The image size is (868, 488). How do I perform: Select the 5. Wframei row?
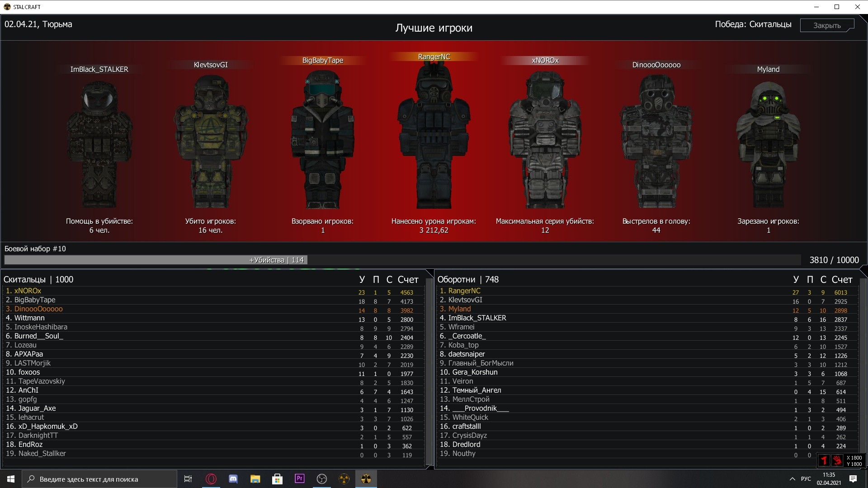pyautogui.click(x=647, y=327)
